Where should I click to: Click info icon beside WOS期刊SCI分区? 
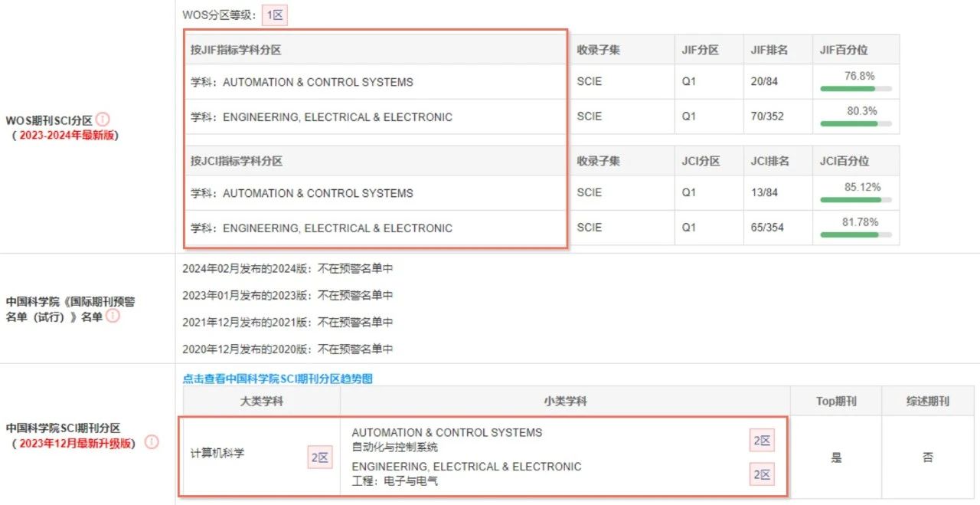[x=103, y=120]
